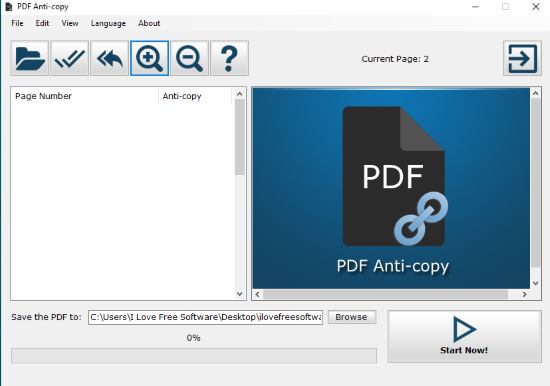This screenshot has height=386, width=550.
Task: Click the preview horizontal scrollbar thumb
Action: tap(385, 294)
